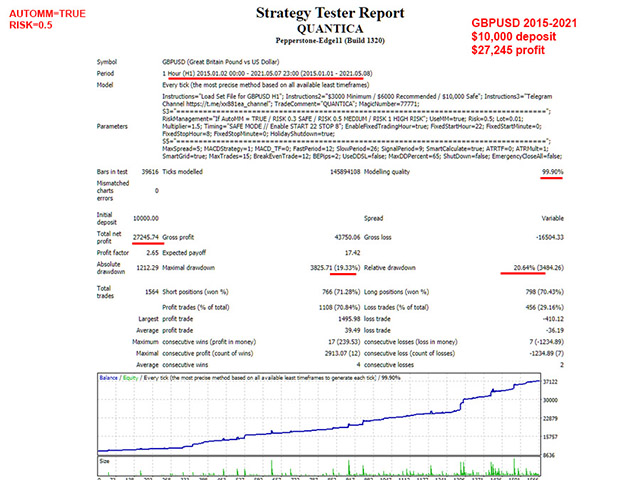The image size is (640, 480).
Task: Select relative drawdown 20.64% (3484.26)
Action: [x=538, y=268]
